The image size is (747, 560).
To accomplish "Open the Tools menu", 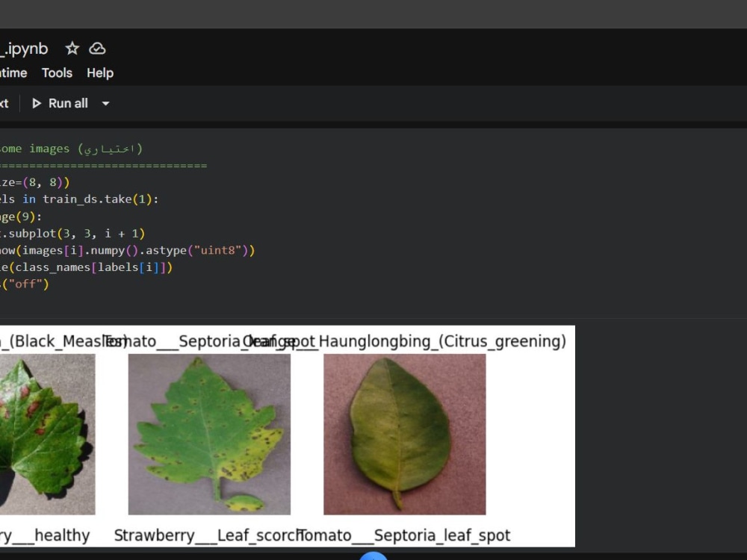I will pyautogui.click(x=58, y=73).
